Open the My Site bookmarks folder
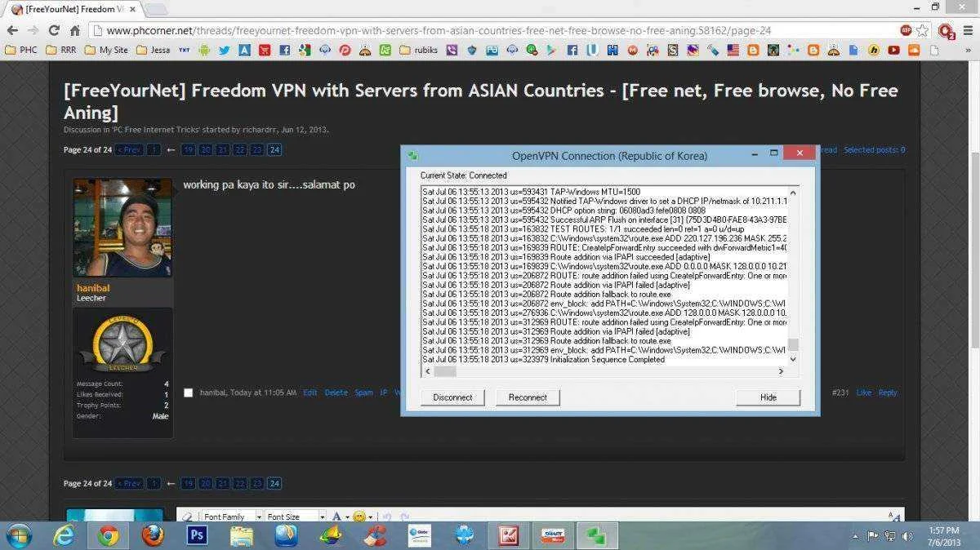The height and width of the screenshot is (550, 980). pyautogui.click(x=106, y=50)
